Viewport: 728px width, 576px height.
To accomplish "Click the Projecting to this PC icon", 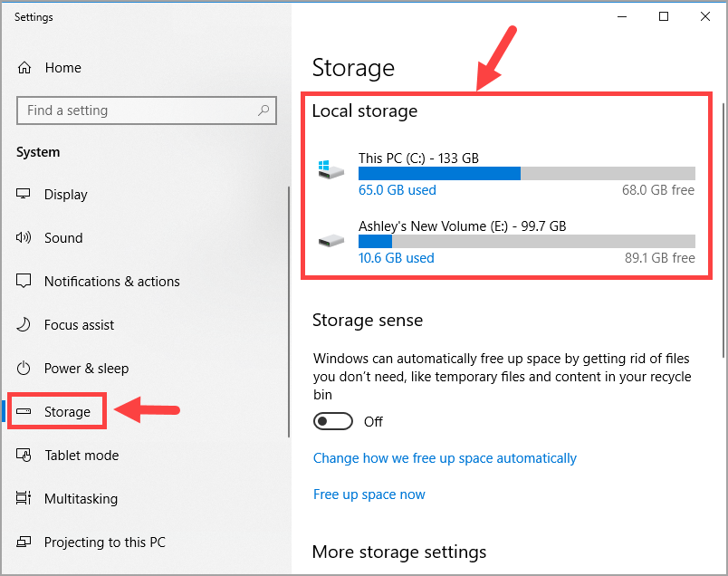I will [x=24, y=542].
